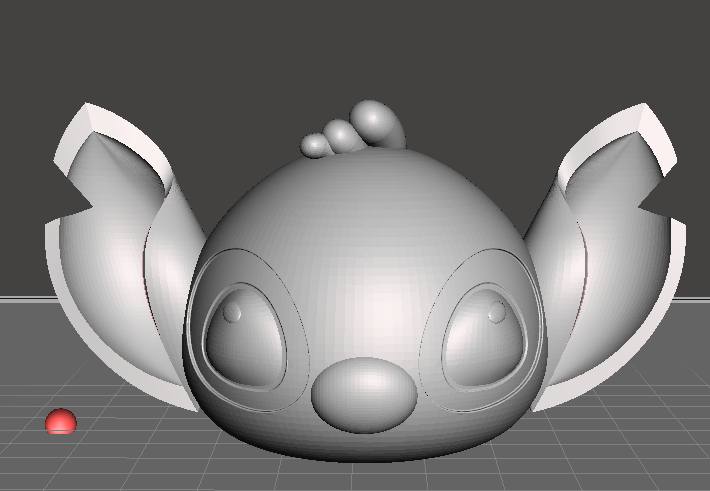Click the oval nose of the model
Viewport: 710px width, 491px height.
coord(363,395)
